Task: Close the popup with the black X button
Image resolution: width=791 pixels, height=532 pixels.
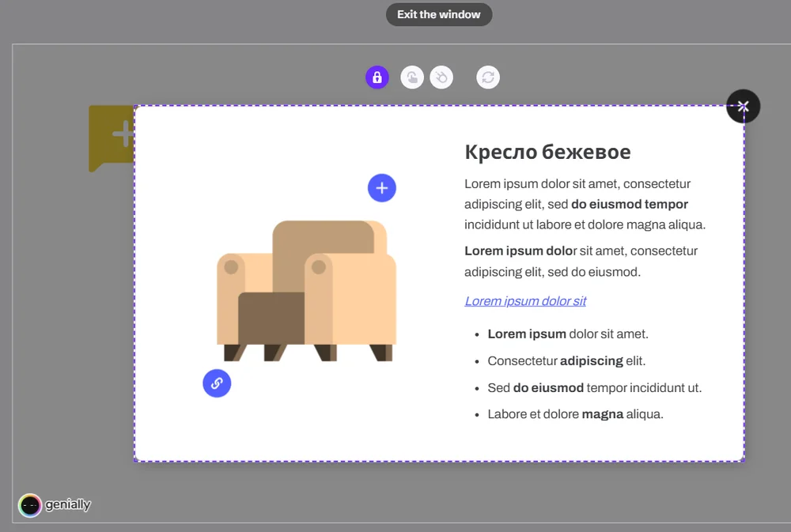Action: [x=743, y=107]
